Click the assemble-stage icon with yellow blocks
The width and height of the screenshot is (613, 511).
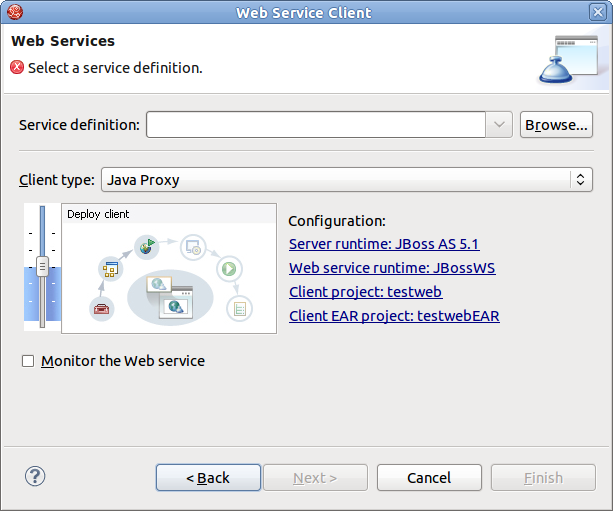pyautogui.click(x=109, y=268)
